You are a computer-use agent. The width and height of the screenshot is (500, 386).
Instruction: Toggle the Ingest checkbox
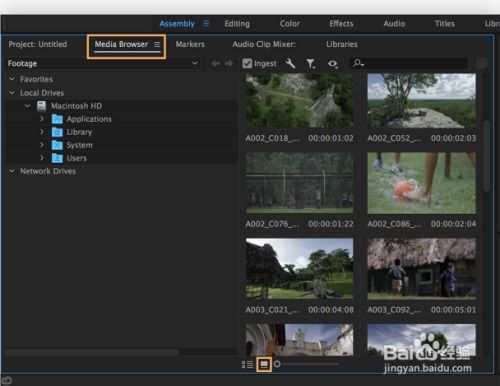247,63
